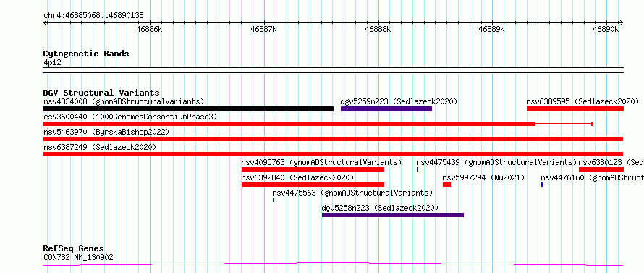Click the thin red esv3600440 tail line
Image resolution: width=644 pixels, height=273 pixels.
pos(564,124)
